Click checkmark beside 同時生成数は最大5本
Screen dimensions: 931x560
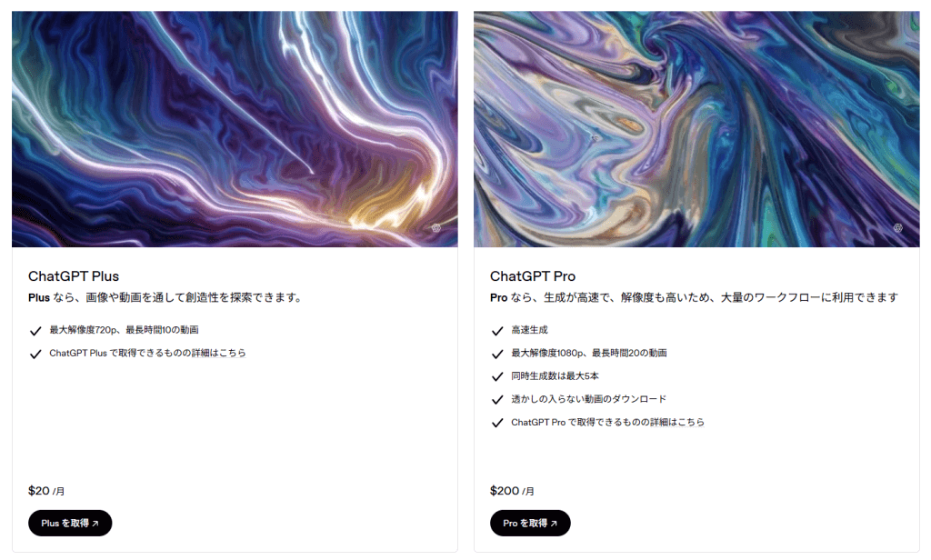[497, 376]
